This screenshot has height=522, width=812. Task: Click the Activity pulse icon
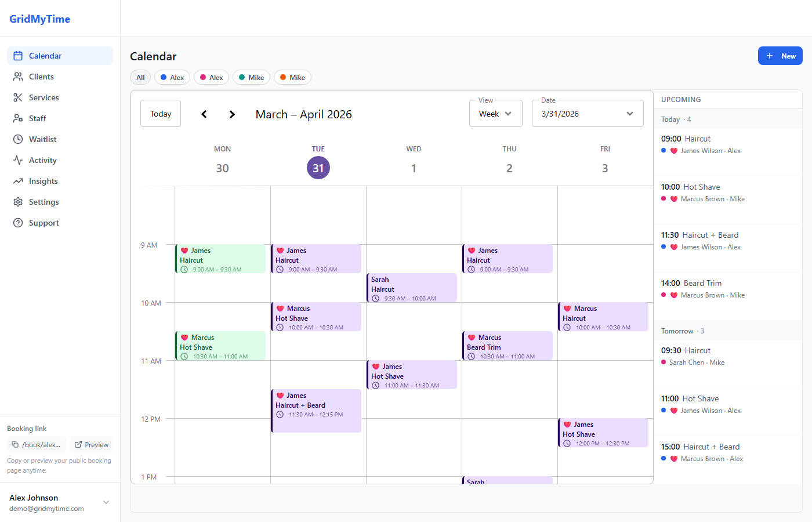17,159
